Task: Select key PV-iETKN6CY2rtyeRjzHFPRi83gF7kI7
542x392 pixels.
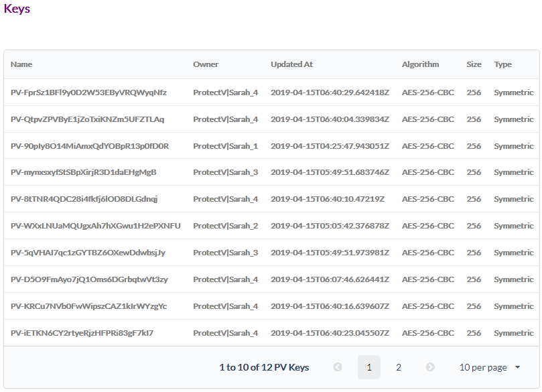Action: (x=82, y=333)
